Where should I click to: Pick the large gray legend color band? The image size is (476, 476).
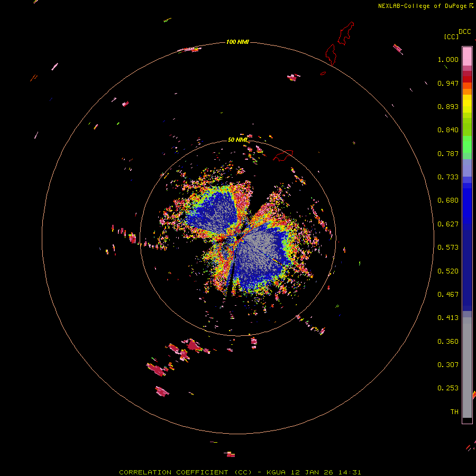(467, 368)
